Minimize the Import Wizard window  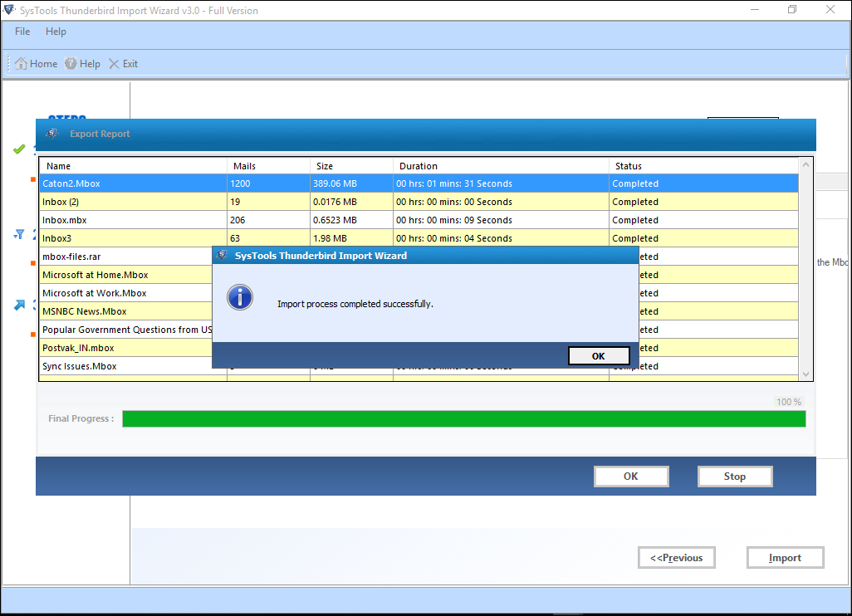click(755, 10)
